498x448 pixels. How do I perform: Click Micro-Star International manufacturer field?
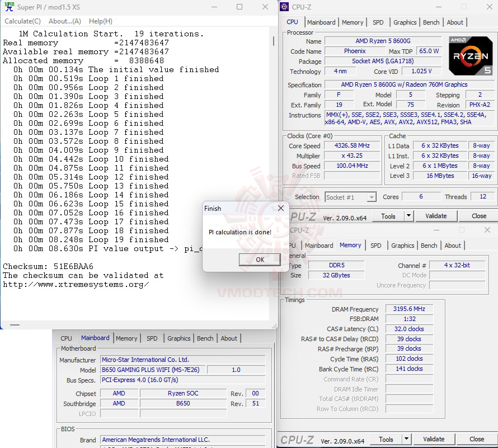click(182, 360)
